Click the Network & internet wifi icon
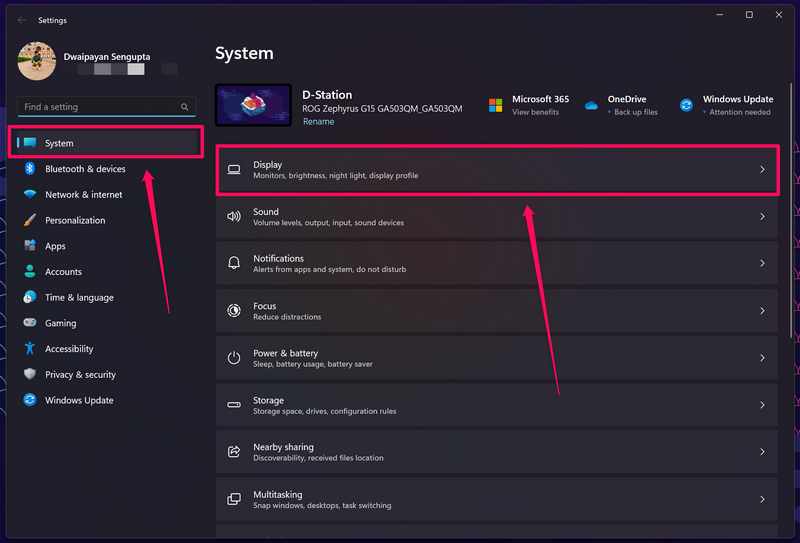 [30, 195]
